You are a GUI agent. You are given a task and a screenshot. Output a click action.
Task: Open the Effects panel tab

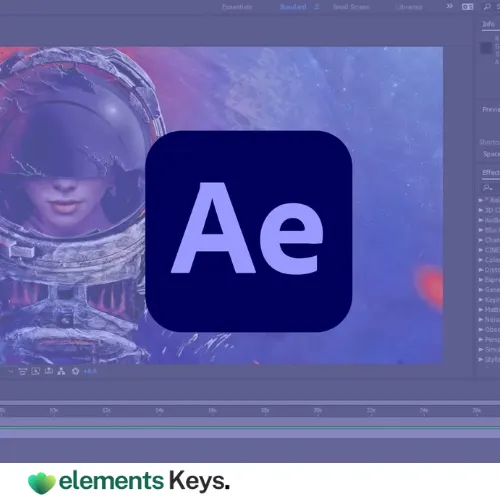coord(491,172)
